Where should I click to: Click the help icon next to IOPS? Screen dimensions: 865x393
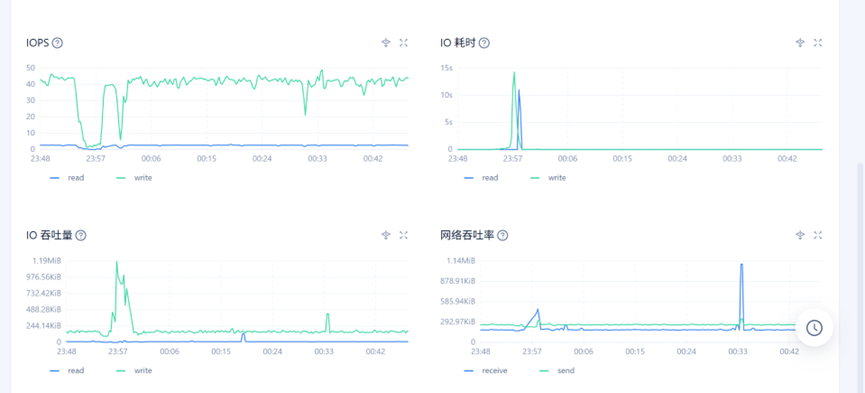click(57, 43)
